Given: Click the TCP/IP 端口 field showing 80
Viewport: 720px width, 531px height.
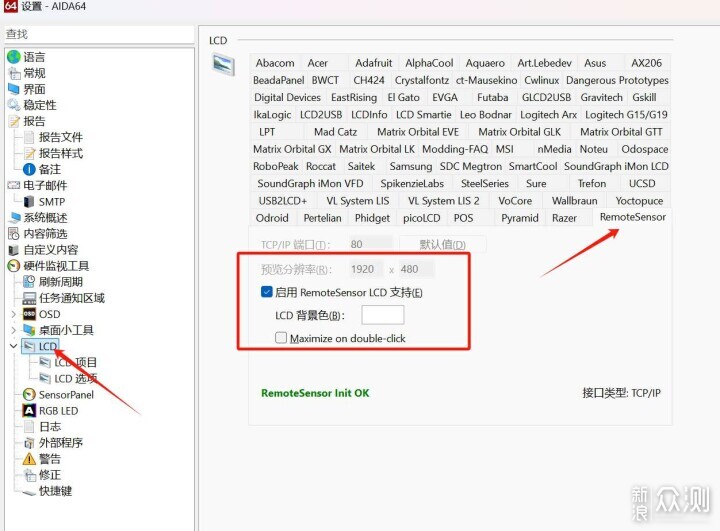Looking at the screenshot, I should coord(371,244).
